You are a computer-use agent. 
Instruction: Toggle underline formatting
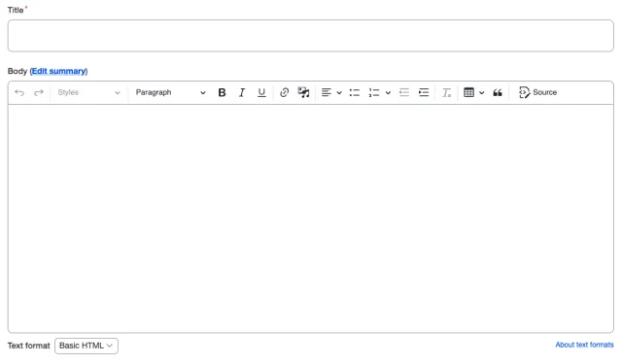pos(261,92)
